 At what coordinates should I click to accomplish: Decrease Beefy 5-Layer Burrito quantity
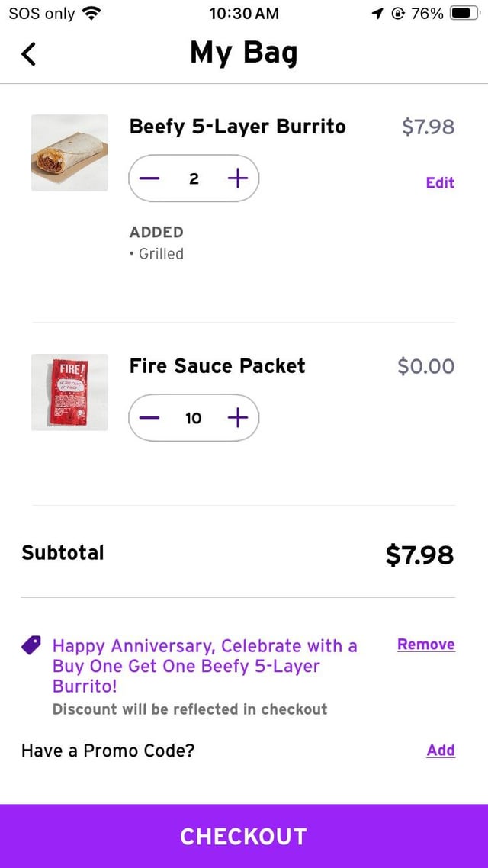coord(149,178)
